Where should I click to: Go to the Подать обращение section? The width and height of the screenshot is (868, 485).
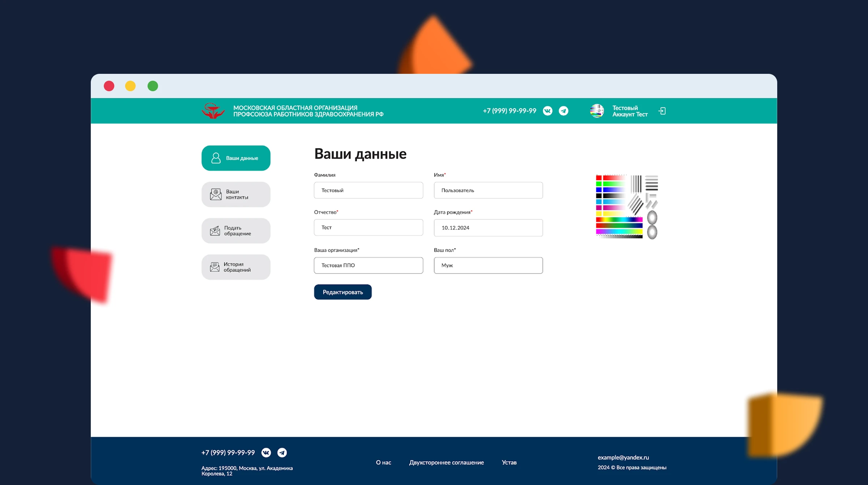pos(236,231)
